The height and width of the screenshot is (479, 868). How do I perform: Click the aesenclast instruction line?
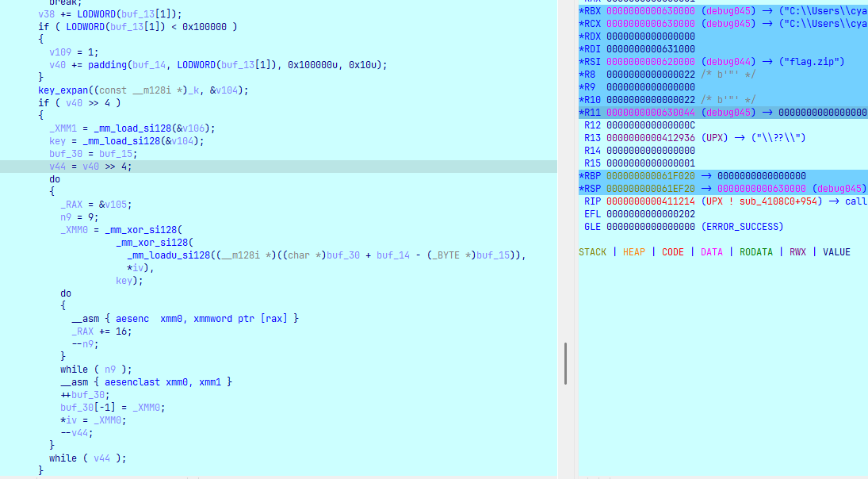[x=151, y=381]
